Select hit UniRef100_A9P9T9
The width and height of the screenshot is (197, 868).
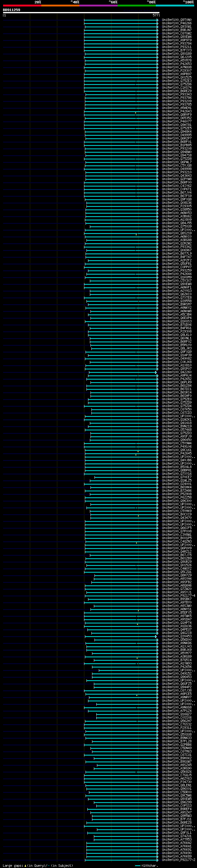(177, 40)
